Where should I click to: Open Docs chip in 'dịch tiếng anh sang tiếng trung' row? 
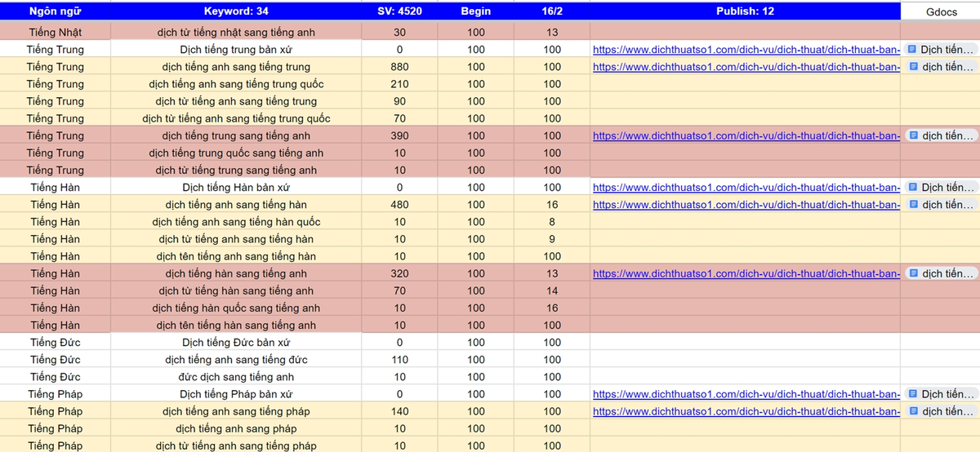click(x=942, y=67)
